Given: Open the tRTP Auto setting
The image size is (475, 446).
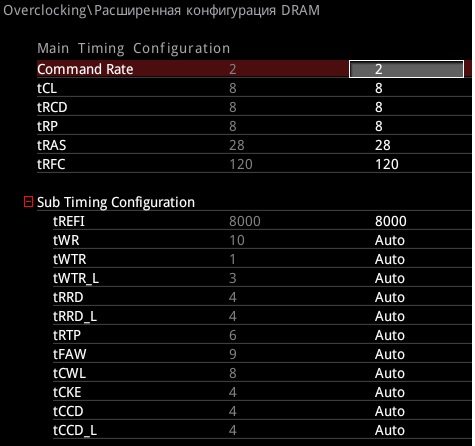Looking at the screenshot, I should tap(390, 335).
